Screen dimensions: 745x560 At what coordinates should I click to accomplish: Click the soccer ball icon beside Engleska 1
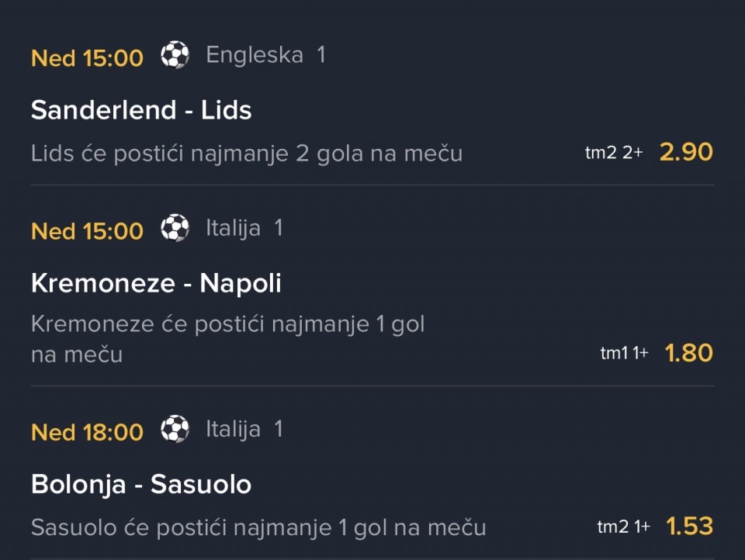coord(175,56)
